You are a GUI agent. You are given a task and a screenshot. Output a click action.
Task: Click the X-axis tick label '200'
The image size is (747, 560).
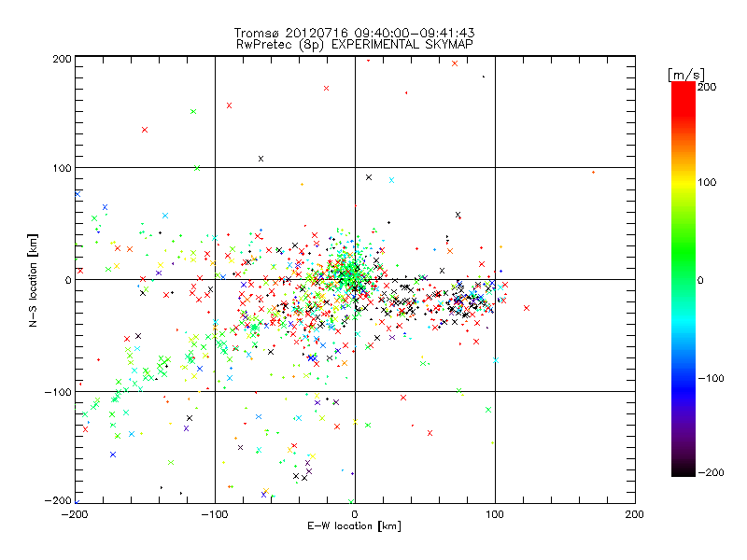[635, 514]
